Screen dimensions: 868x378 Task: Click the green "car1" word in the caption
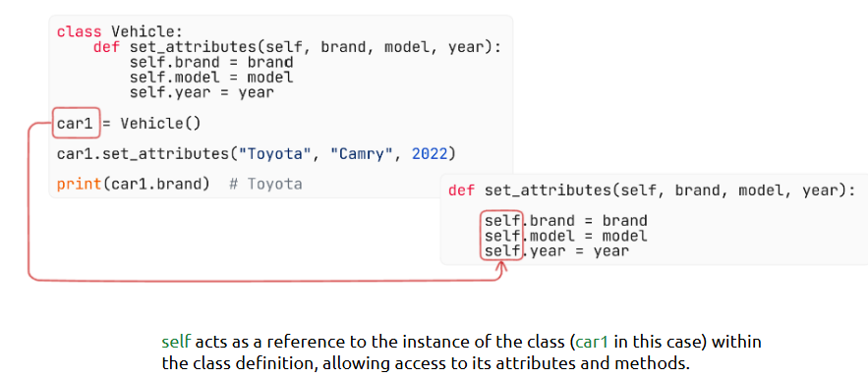(x=592, y=342)
